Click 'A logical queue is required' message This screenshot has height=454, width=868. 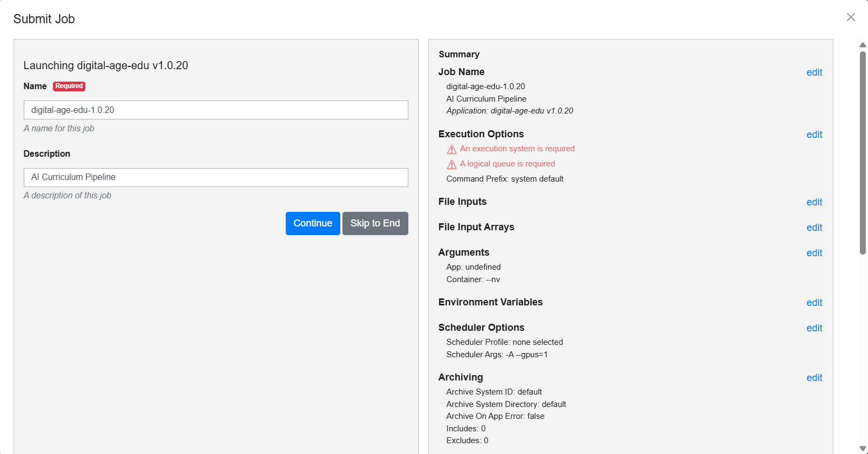pos(508,164)
